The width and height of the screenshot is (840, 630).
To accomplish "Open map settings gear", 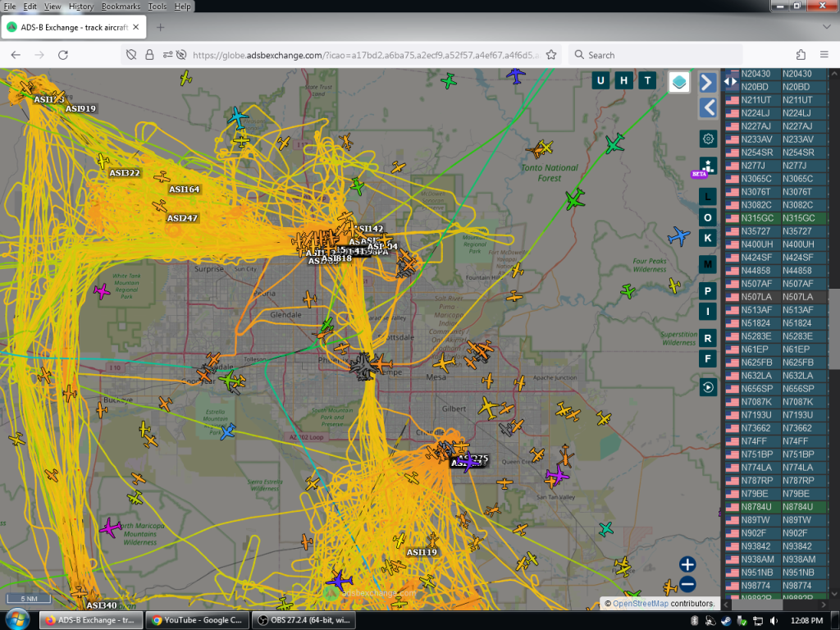I will click(x=708, y=139).
